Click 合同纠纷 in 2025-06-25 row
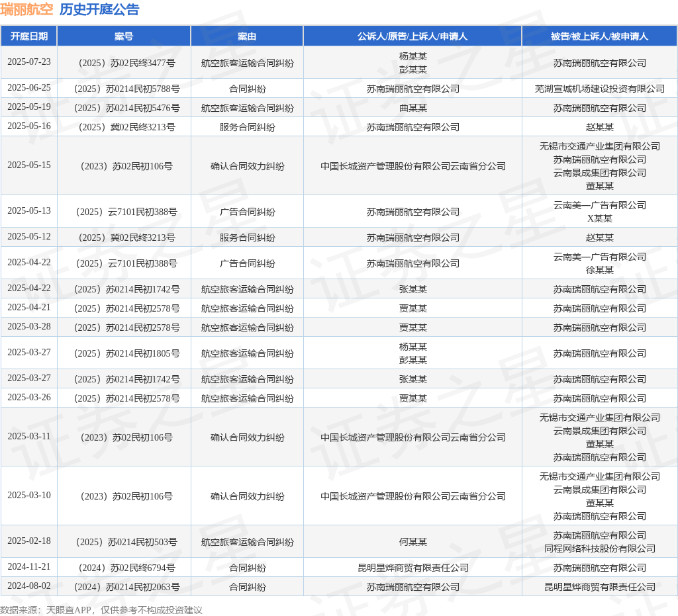This screenshot has height=616, width=678. (247, 89)
